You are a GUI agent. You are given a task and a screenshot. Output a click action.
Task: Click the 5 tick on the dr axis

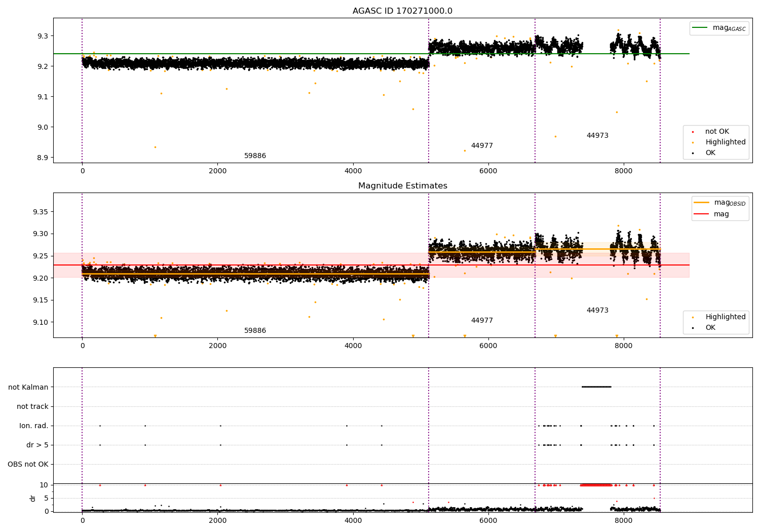[x=46, y=499]
